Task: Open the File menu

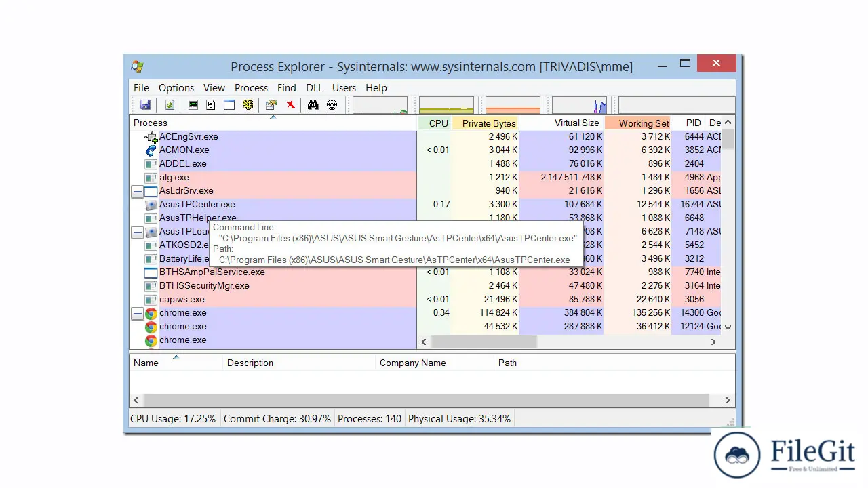Action: [141, 88]
